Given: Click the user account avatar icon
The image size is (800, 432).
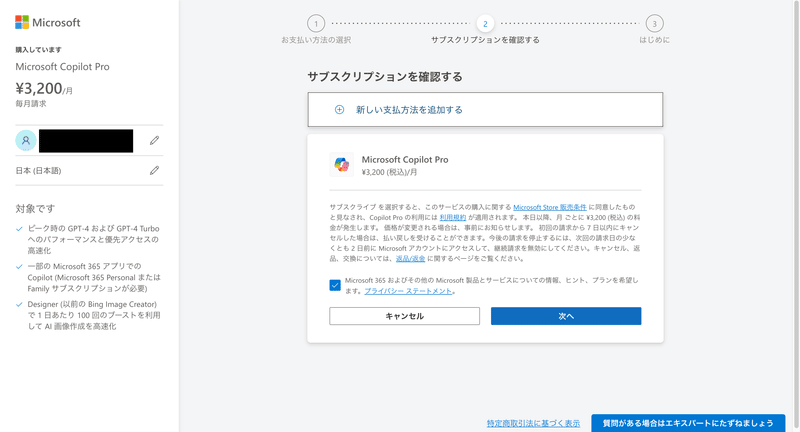Looking at the screenshot, I should (26, 140).
